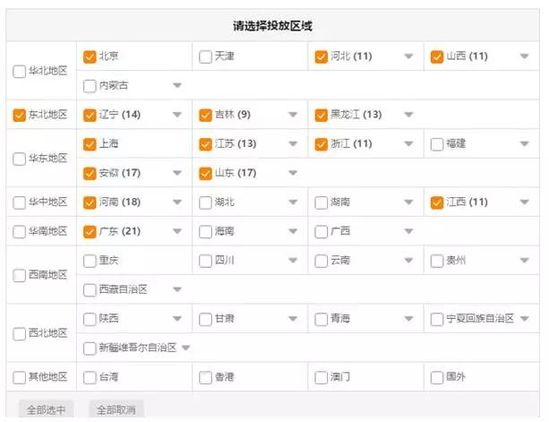Expand the 江西 (11) dropdown arrow
The width and height of the screenshot is (549, 422).
524,202
